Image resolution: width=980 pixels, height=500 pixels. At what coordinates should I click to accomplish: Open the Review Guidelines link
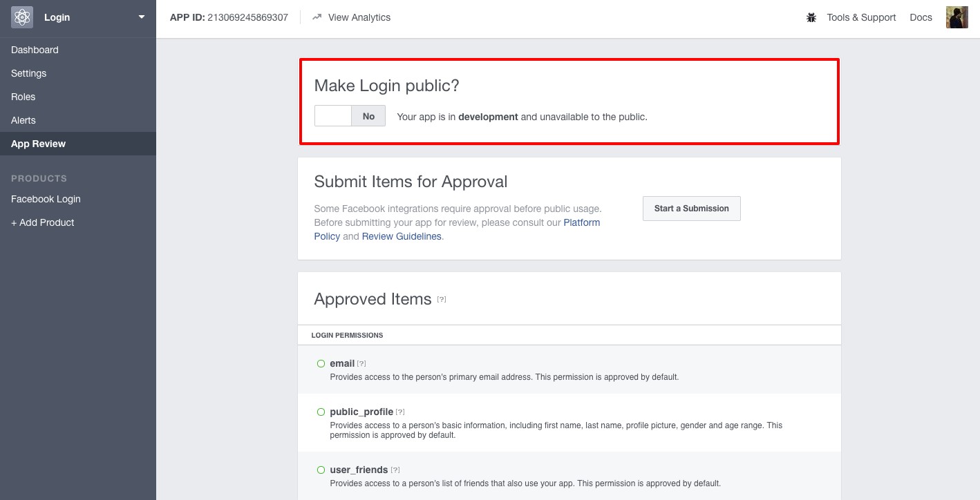[402, 236]
